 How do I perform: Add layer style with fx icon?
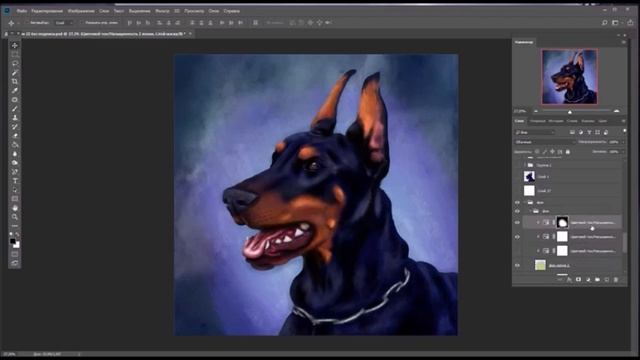[x=569, y=280]
